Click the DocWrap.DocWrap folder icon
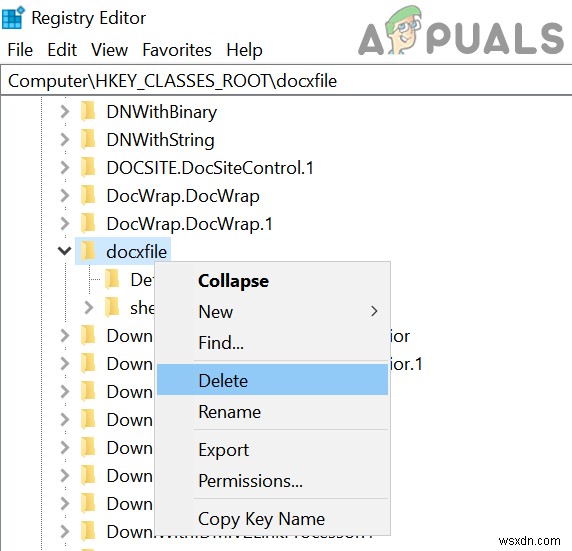 [x=88, y=195]
